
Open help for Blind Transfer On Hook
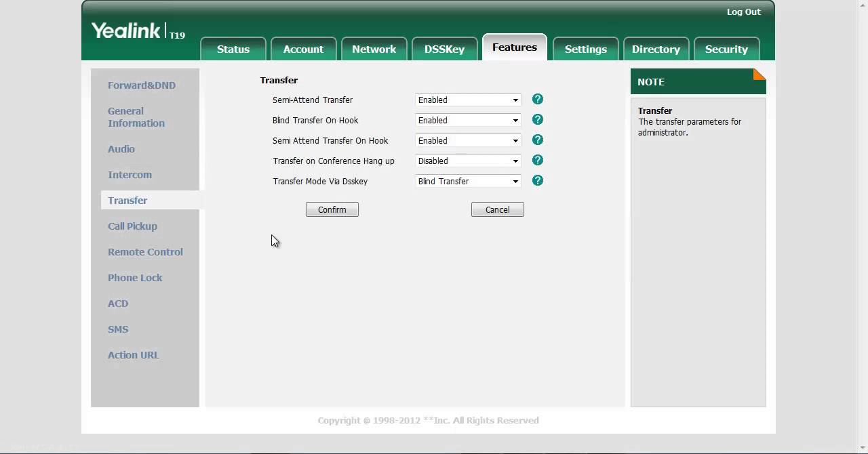pyautogui.click(x=538, y=120)
